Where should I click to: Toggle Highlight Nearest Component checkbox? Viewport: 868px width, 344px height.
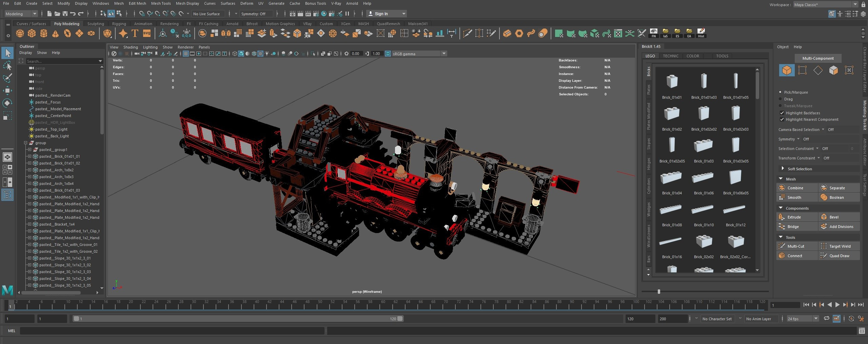tap(782, 119)
